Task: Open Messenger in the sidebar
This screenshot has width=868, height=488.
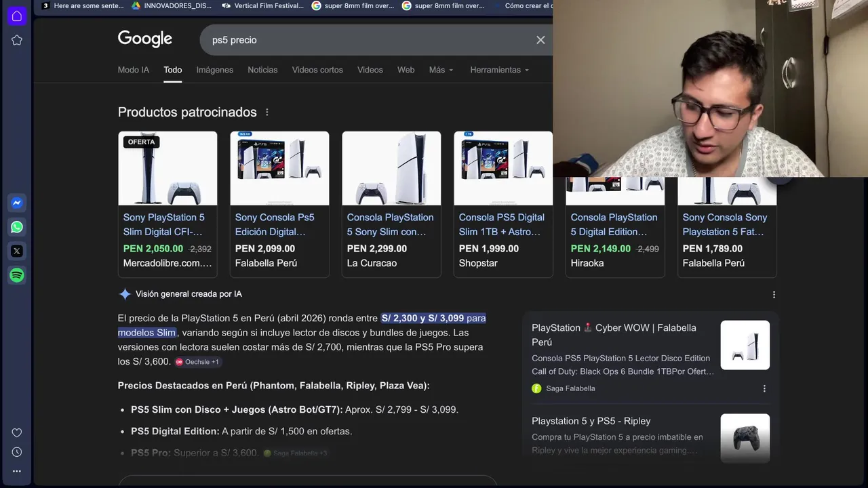Action: (x=17, y=203)
